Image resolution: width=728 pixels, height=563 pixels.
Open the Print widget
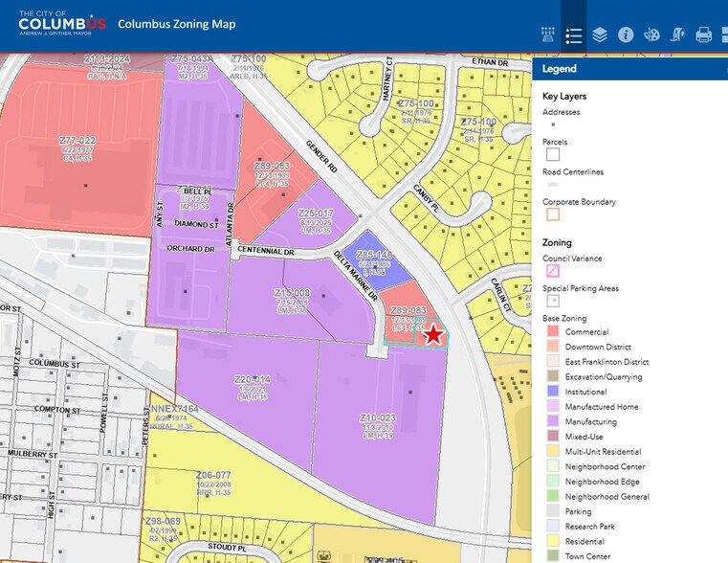(x=703, y=35)
